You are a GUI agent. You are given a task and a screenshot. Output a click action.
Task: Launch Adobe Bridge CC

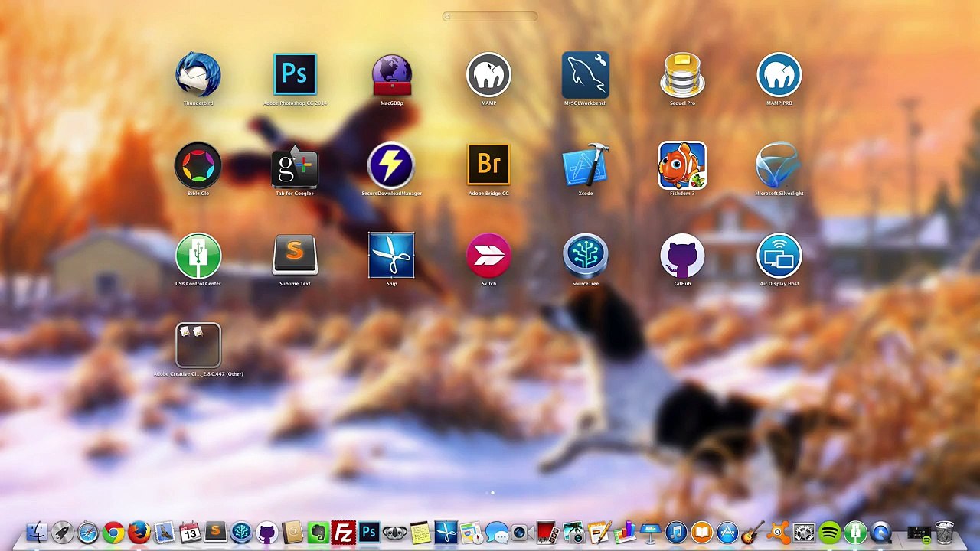coord(488,165)
